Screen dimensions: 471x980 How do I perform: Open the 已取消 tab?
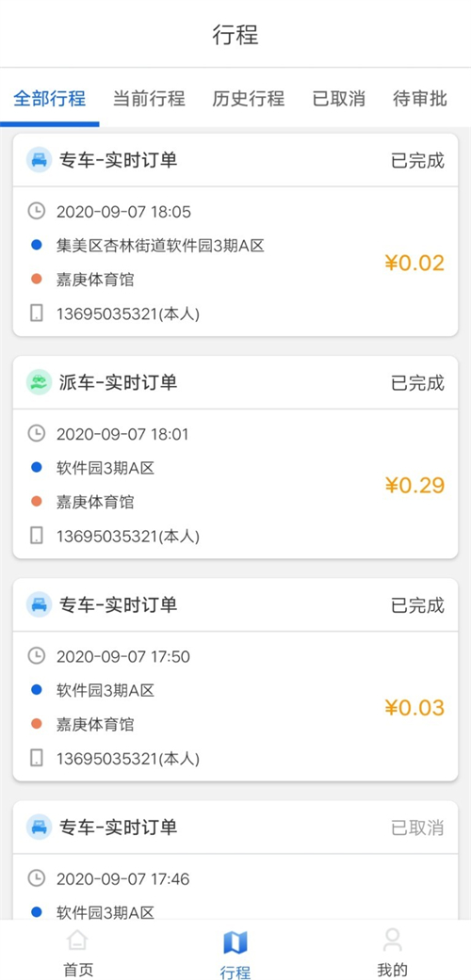point(338,99)
